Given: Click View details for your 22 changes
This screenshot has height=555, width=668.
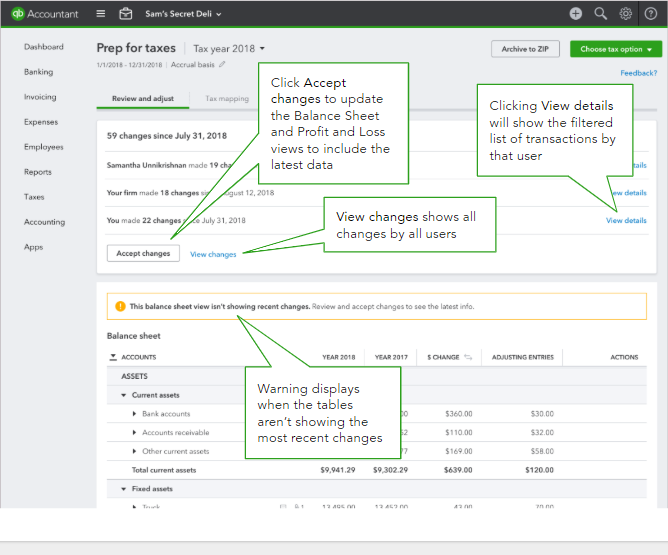Looking at the screenshot, I should point(626,221).
